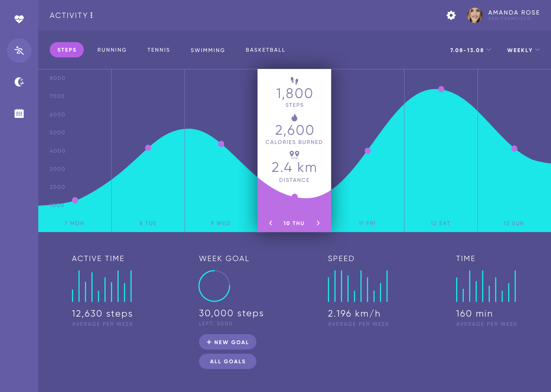Expand the WEEKLY period dropdown
The image size is (551, 392).
(523, 50)
